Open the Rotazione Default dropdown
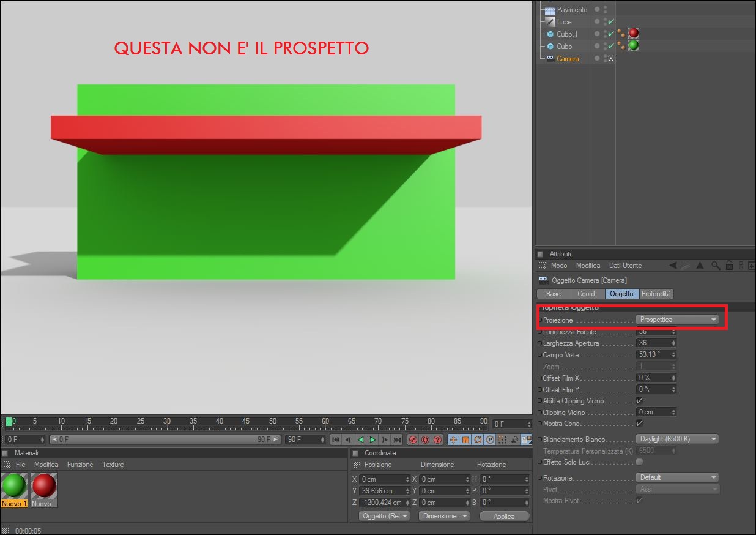The width and height of the screenshot is (756, 535). point(677,477)
